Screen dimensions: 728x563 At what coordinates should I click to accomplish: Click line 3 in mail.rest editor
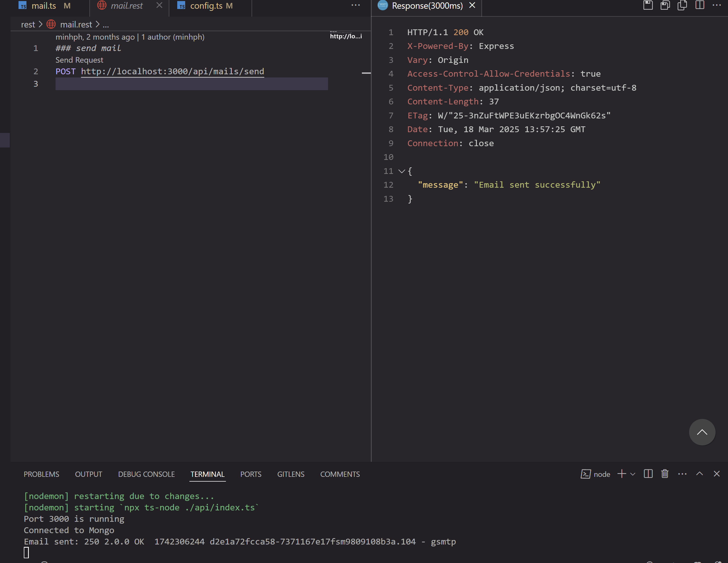tap(192, 84)
